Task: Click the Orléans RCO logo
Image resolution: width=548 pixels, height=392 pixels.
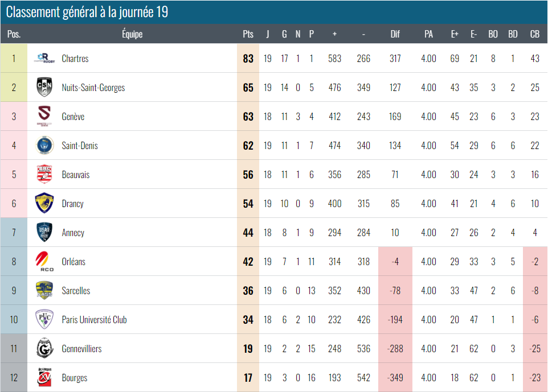Action: (44, 261)
